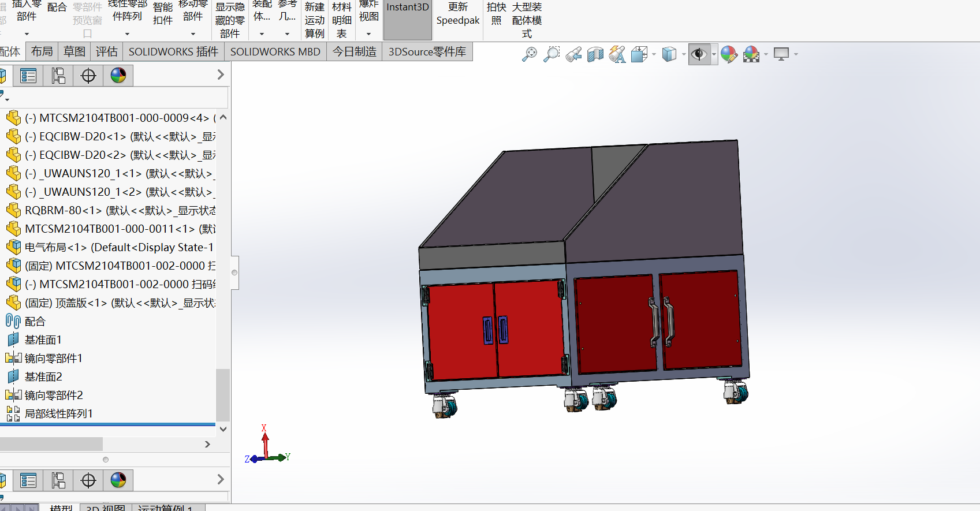
Task: Switch to the SOLIDWORKS MBD tab
Action: click(275, 52)
